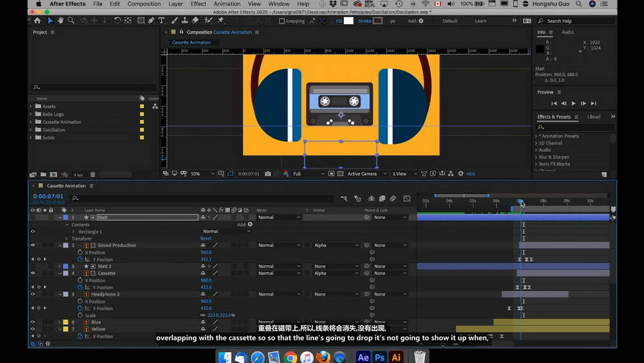644x363 pixels.
Task: Select the Puppet Pin tool
Action: tap(221, 21)
